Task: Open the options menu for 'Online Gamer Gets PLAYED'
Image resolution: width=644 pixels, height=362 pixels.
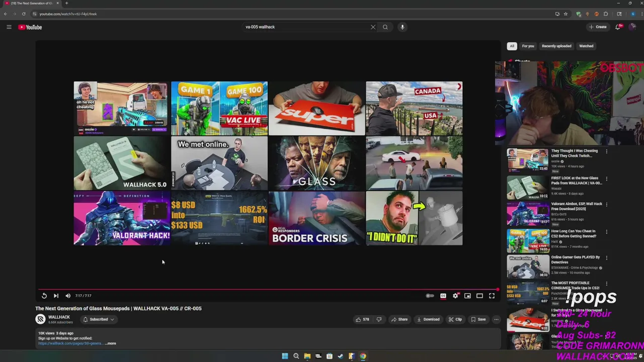Action: click(x=606, y=258)
